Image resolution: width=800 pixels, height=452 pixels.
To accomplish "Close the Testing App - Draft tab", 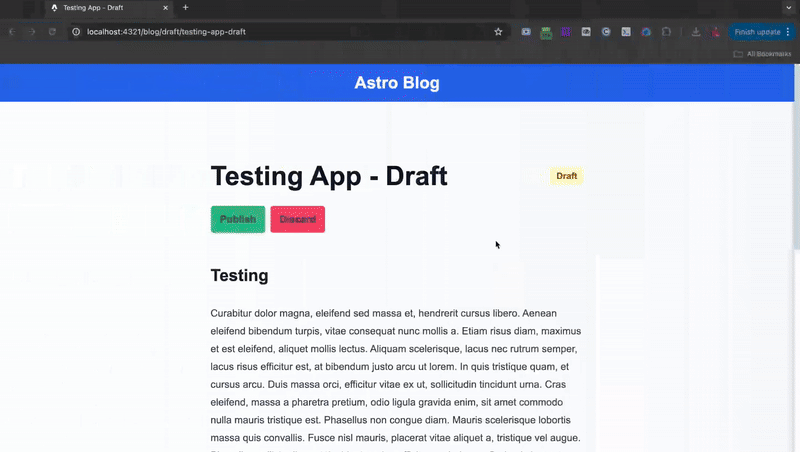I will (x=165, y=8).
